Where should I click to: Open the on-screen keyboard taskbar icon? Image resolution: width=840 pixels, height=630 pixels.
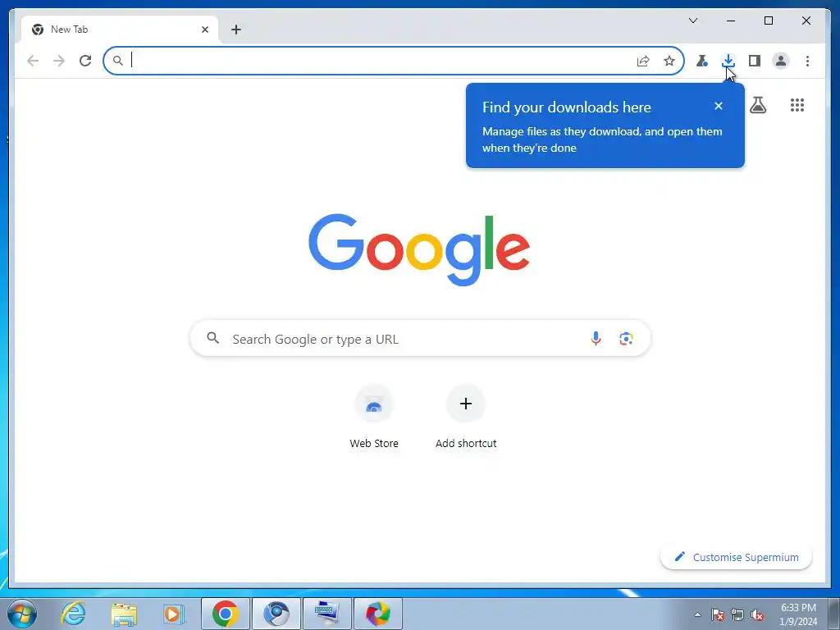pyautogui.click(x=327, y=614)
